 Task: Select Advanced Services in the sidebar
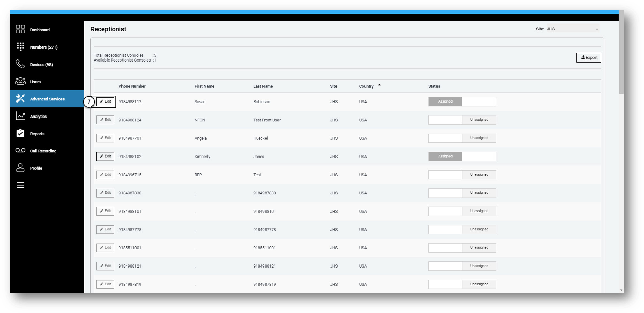pyautogui.click(x=47, y=99)
